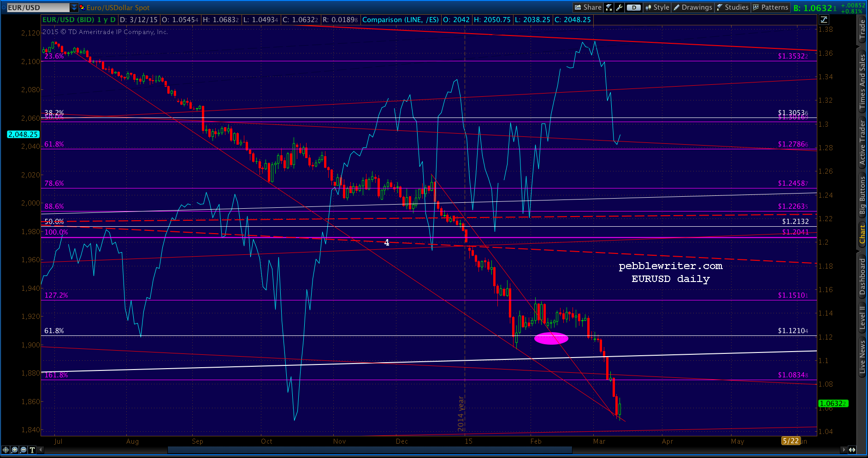Click the $1.21104 Fibonacci level label

click(793, 331)
